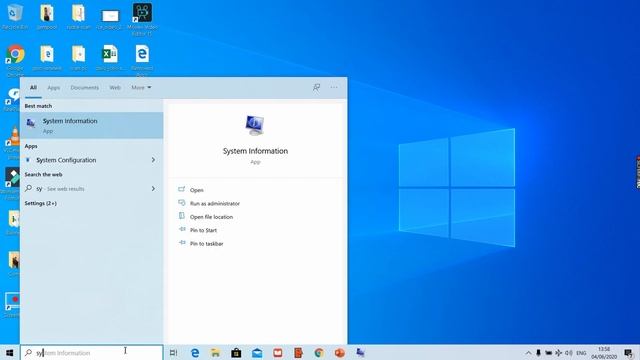
Task: Click the Settings (2+) results heading
Action: point(40,203)
